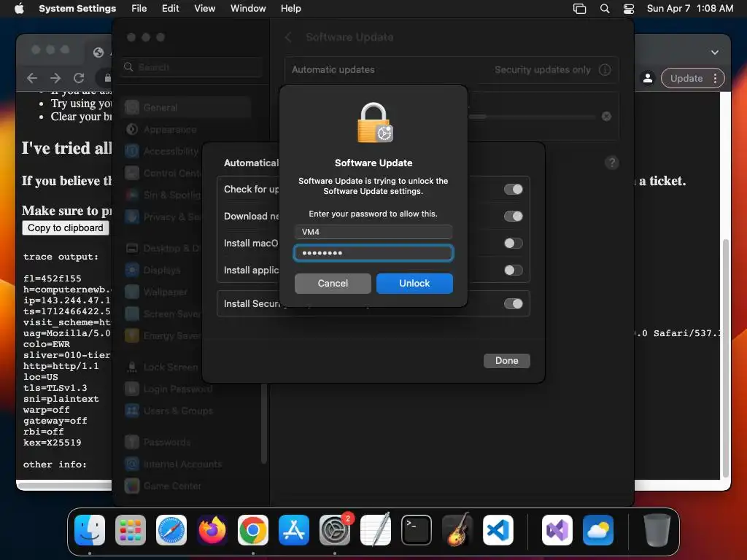Viewport: 747px width, 560px height.
Task: Open Control Center in menu bar
Action: [x=629, y=9]
